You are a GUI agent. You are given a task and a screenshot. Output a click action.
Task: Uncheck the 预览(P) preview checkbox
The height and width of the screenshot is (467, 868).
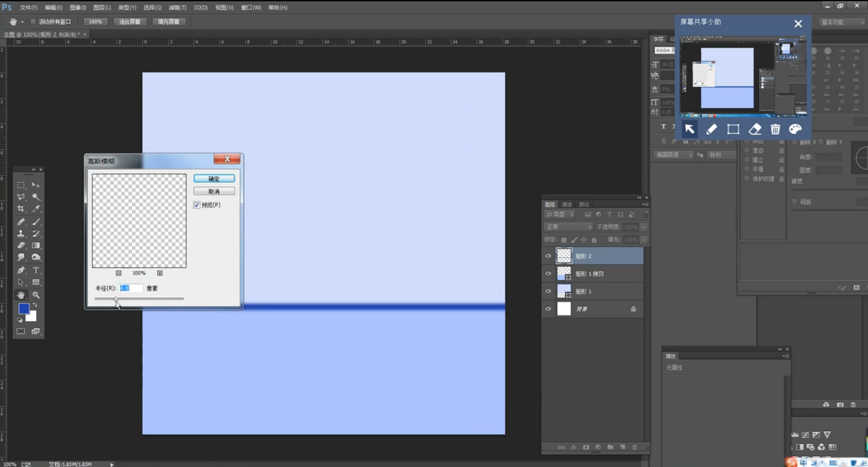click(x=197, y=205)
